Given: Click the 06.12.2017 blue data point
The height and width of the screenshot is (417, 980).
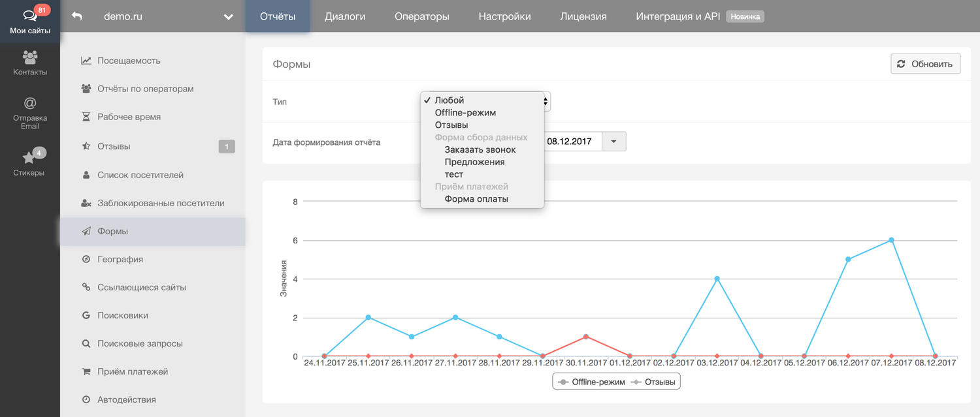Looking at the screenshot, I should 848,259.
